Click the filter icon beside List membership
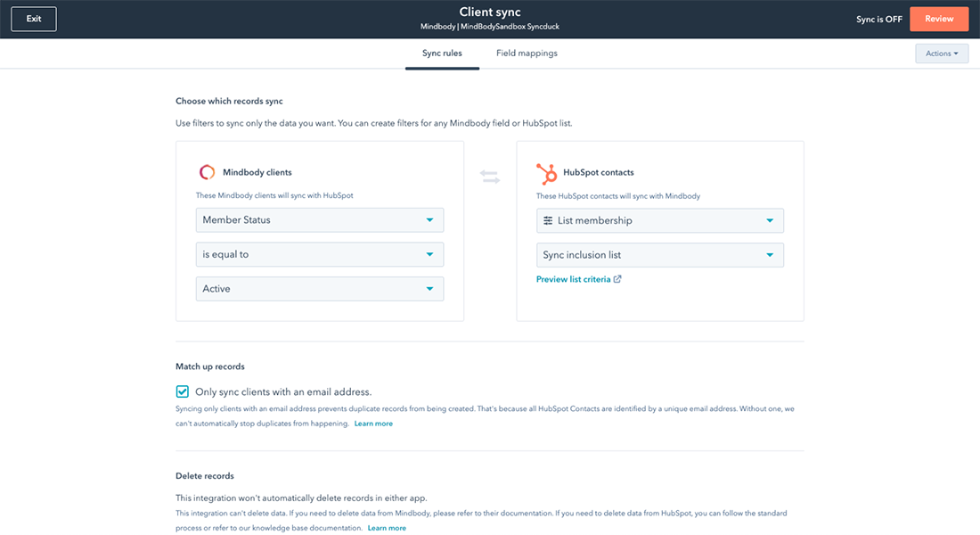This screenshot has width=980, height=535. pyautogui.click(x=548, y=220)
